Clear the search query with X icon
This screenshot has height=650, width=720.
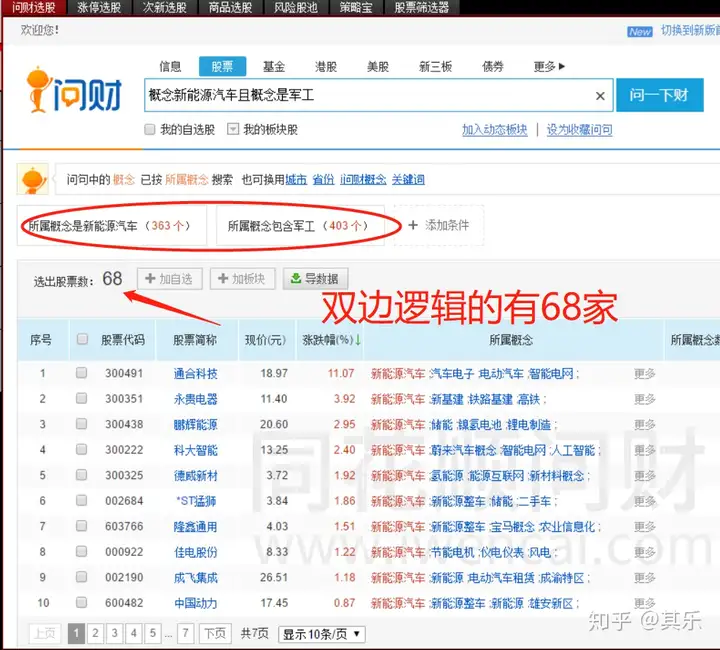600,96
